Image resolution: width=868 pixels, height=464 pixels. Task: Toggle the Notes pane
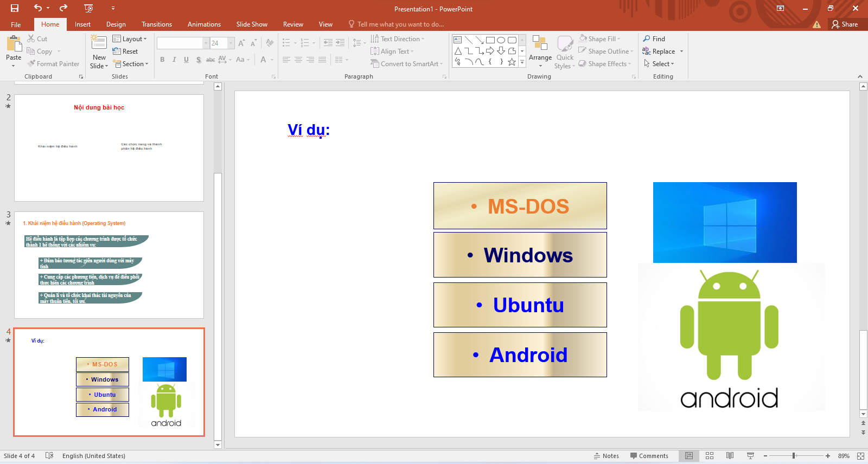[607, 456]
